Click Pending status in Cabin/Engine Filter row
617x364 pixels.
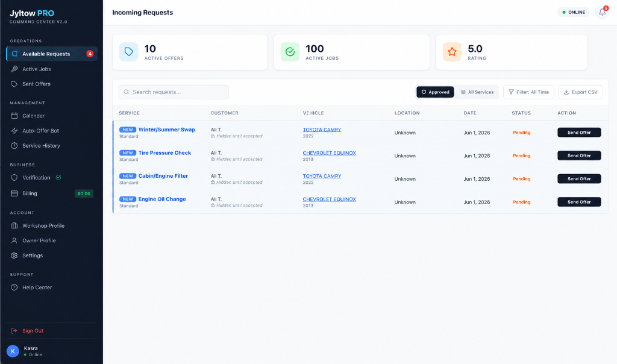click(x=522, y=178)
